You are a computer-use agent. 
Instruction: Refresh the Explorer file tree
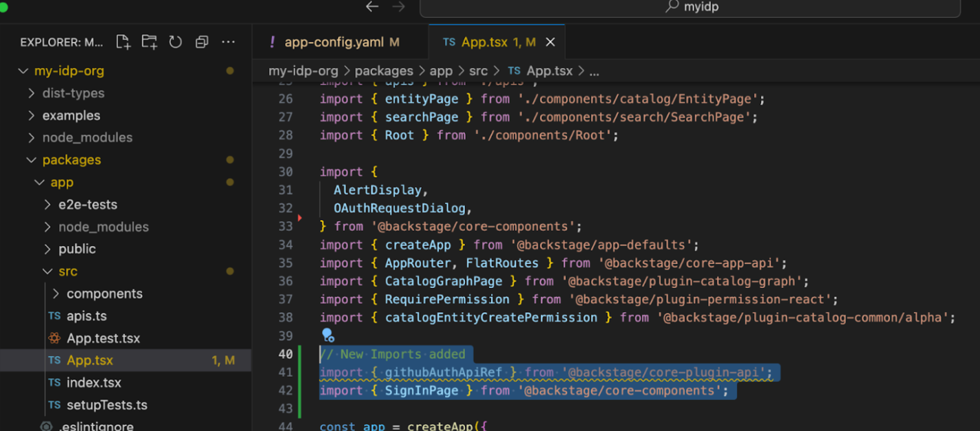click(x=175, y=41)
